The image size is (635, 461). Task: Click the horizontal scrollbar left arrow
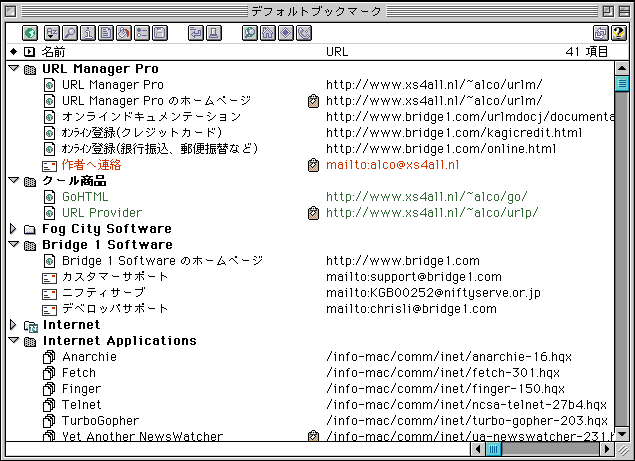click(478, 449)
